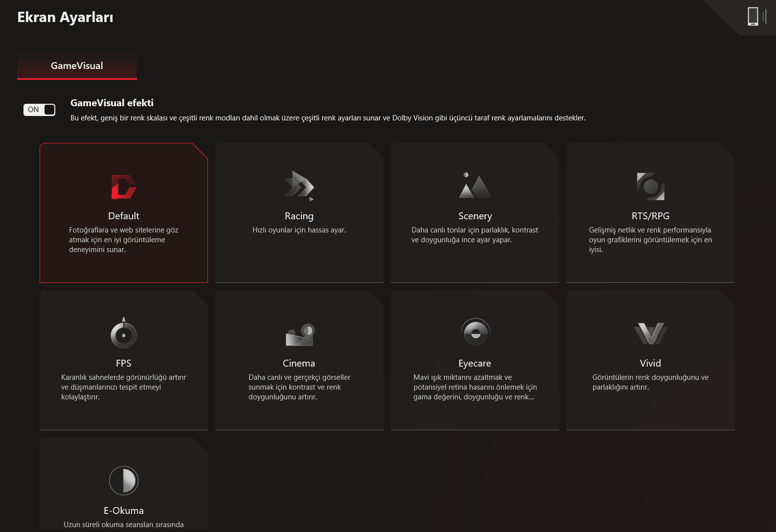Open the GameVisual tab
The image size is (776, 532).
coord(77,66)
